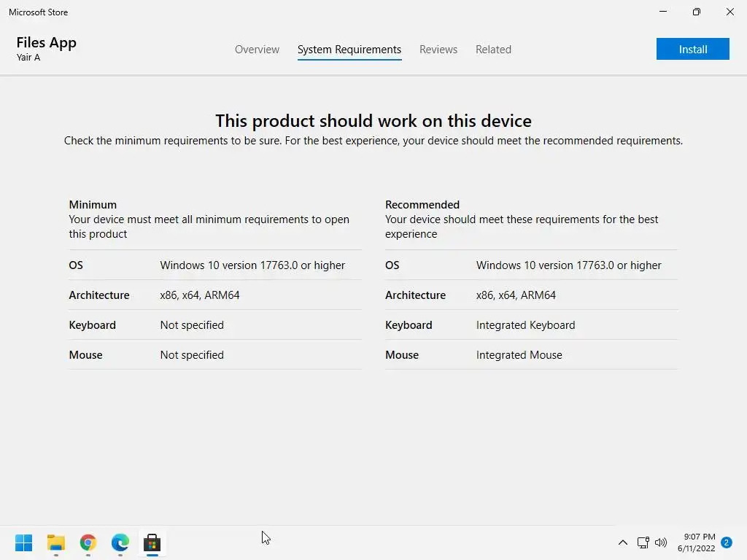Click the Mouse label under Minimum
Image resolution: width=747 pixels, height=560 pixels.
tap(86, 355)
